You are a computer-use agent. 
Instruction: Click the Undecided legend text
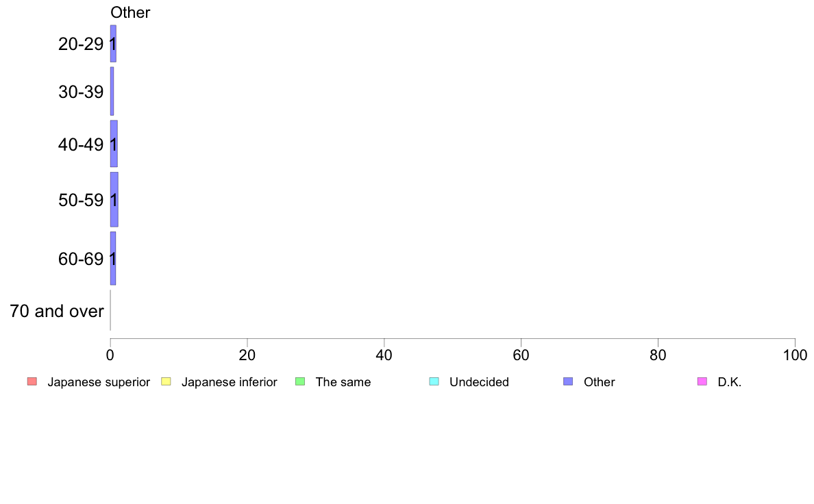click(479, 382)
